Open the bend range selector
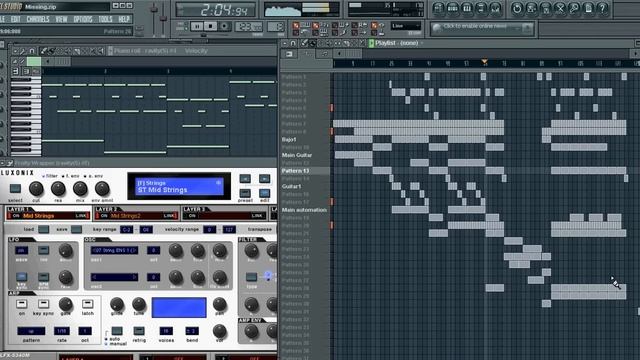The height and width of the screenshot is (360, 640). (x=192, y=331)
